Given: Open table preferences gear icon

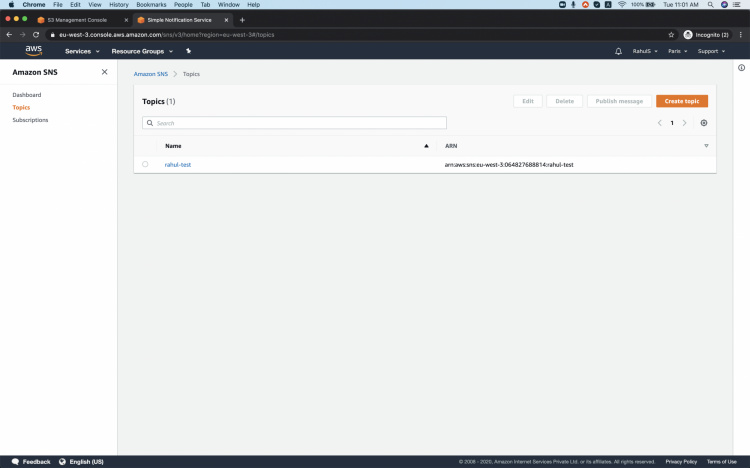Looking at the screenshot, I should (x=704, y=123).
